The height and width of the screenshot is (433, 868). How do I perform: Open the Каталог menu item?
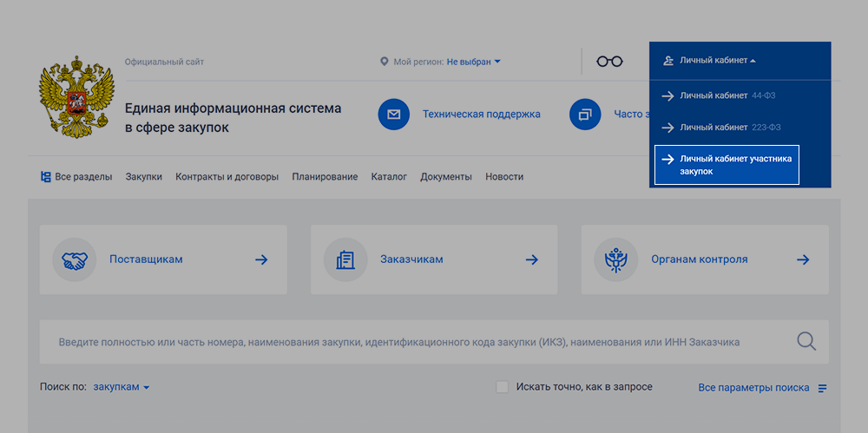tap(389, 177)
